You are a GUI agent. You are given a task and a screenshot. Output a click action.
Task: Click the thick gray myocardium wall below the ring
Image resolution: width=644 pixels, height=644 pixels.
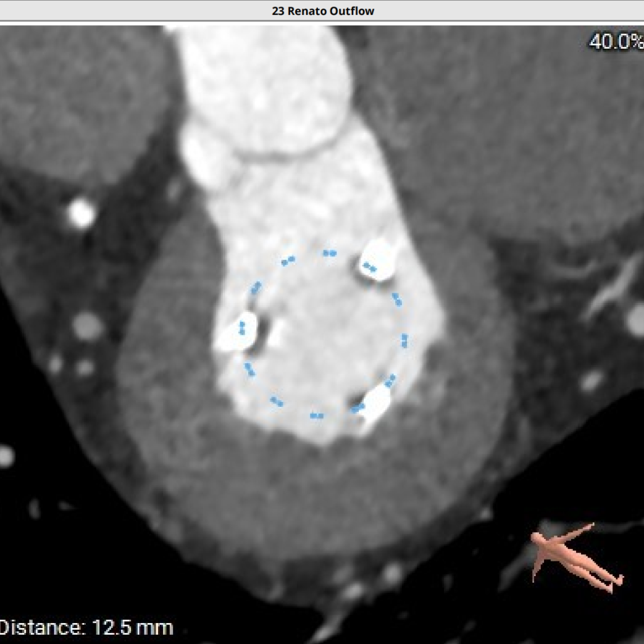click(321, 494)
